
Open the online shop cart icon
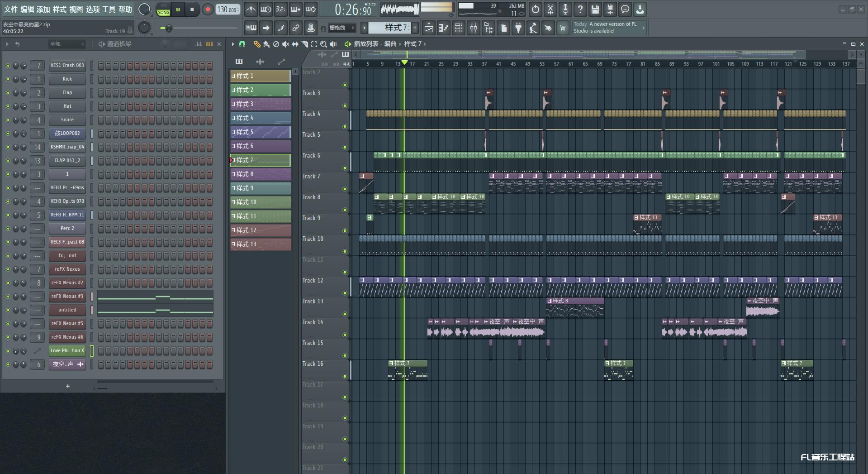[563, 28]
